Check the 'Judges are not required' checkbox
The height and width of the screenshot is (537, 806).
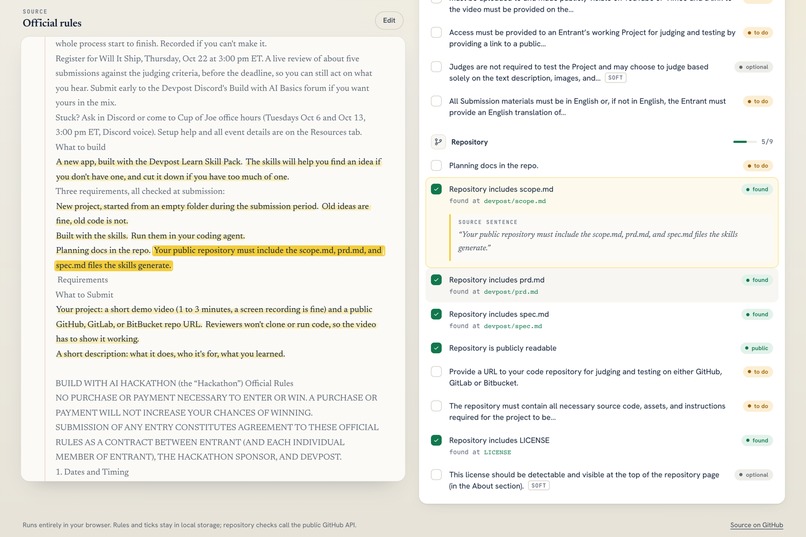(x=436, y=67)
